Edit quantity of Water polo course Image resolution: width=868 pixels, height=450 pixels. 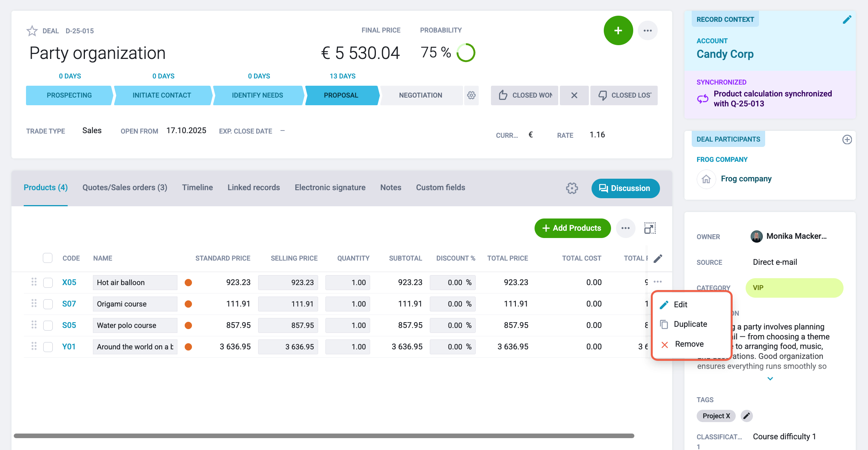click(x=348, y=325)
